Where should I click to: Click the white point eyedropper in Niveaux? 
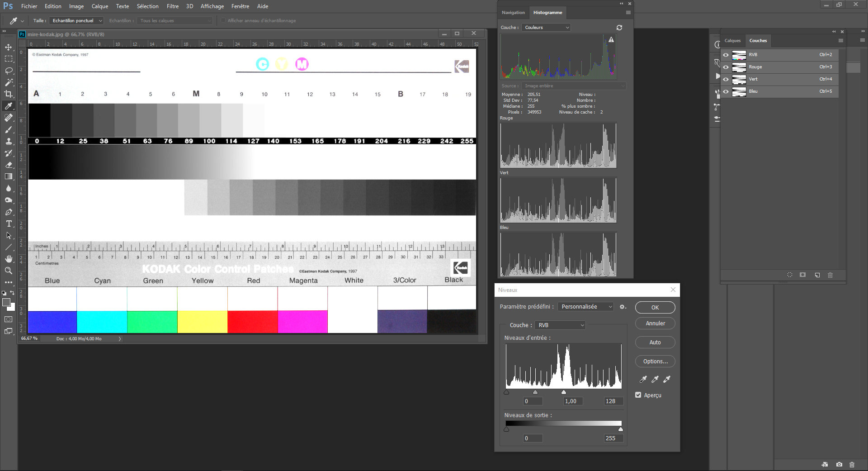[667, 379]
